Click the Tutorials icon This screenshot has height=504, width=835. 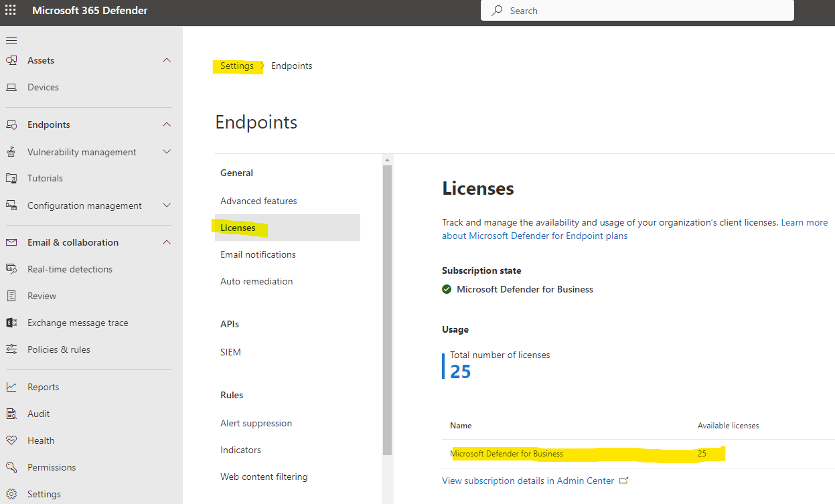click(x=11, y=178)
